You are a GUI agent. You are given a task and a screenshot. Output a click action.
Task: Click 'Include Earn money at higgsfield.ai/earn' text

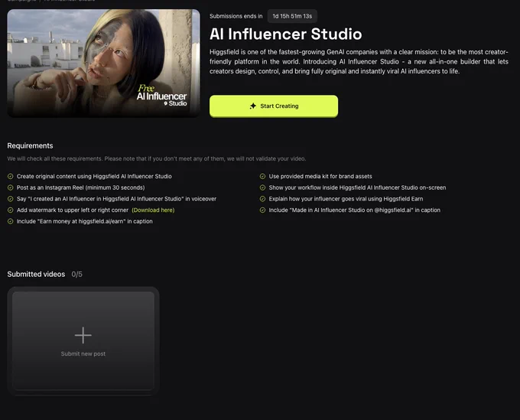point(85,221)
